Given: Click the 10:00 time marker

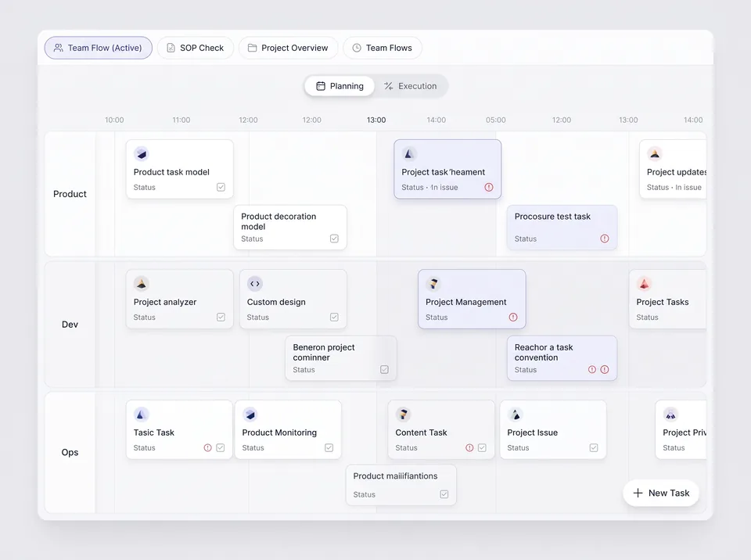Looking at the screenshot, I should pyautogui.click(x=114, y=120).
